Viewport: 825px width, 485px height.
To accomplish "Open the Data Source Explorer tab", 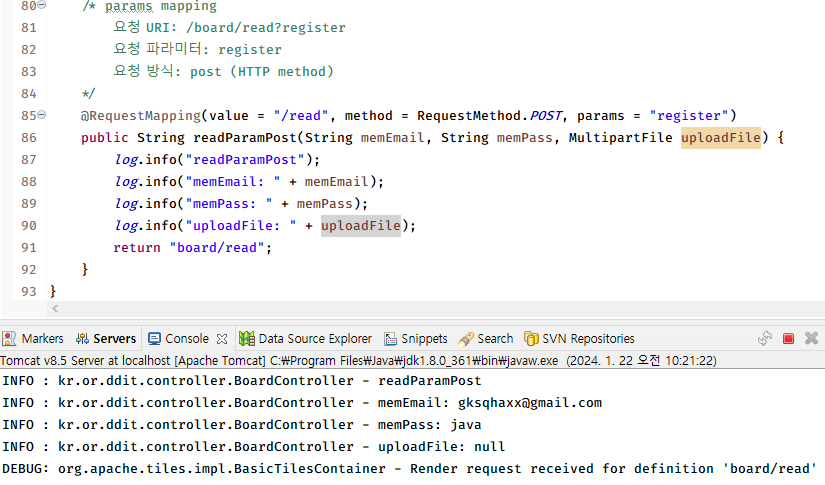I will pos(305,339).
